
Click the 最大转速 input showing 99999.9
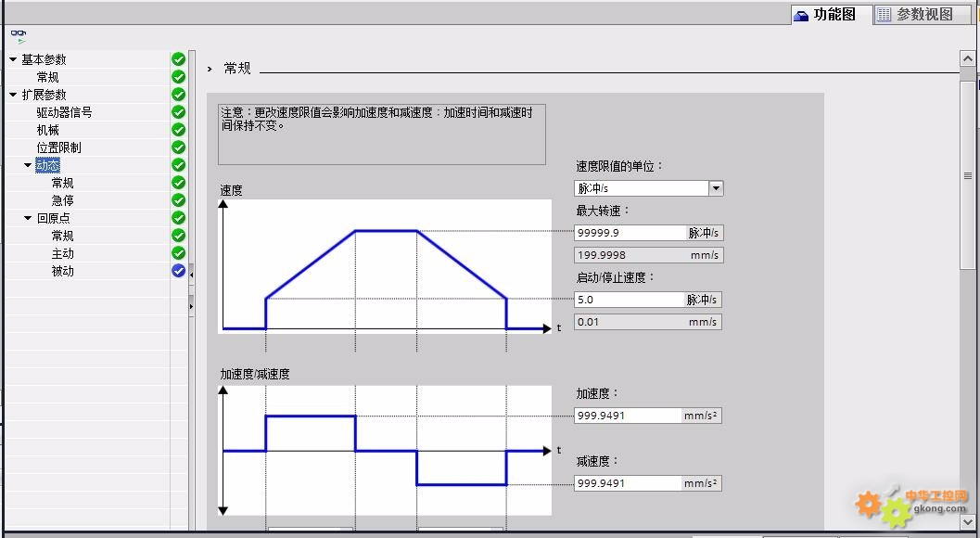pyautogui.click(x=630, y=232)
